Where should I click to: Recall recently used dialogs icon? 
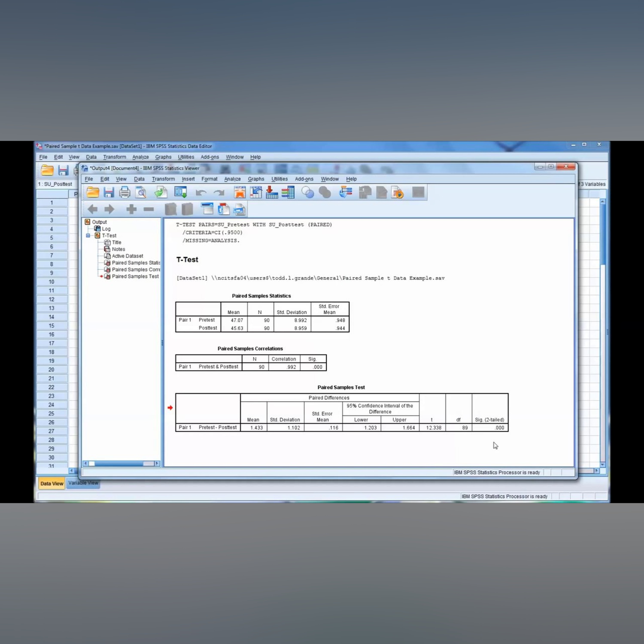(181, 192)
